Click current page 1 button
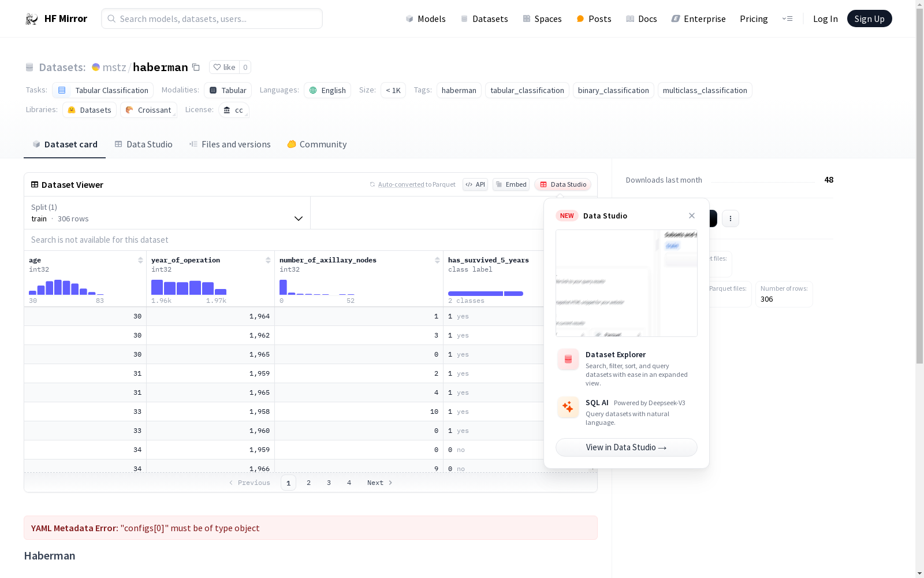Viewport: 924px width, 578px height. (288, 483)
